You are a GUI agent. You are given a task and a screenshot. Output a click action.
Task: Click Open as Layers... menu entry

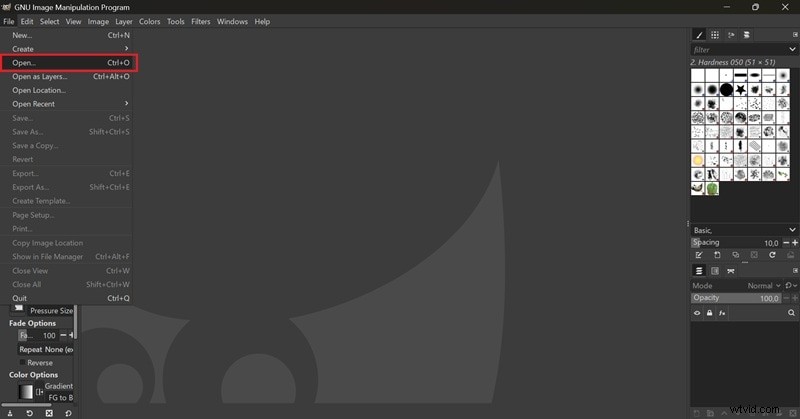click(x=40, y=76)
